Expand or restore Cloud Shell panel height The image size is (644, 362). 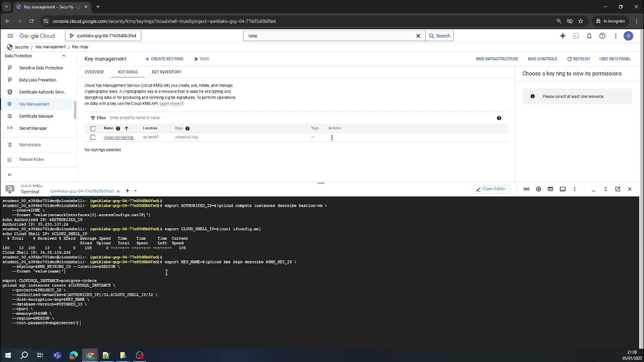[x=605, y=189]
